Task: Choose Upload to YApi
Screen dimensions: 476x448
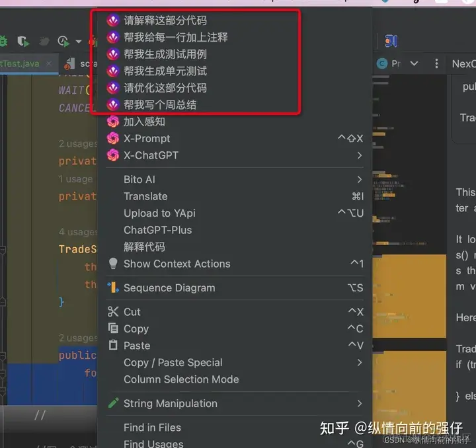Action: (234, 213)
